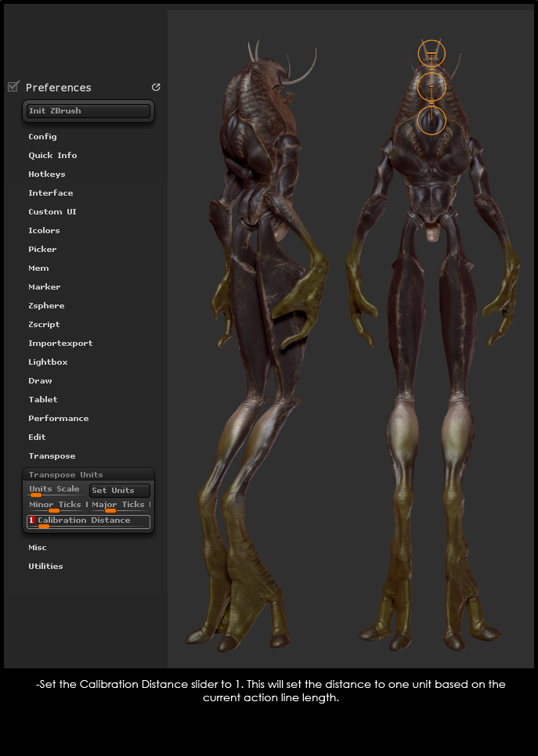Open the Zsphere preferences section

(x=46, y=306)
